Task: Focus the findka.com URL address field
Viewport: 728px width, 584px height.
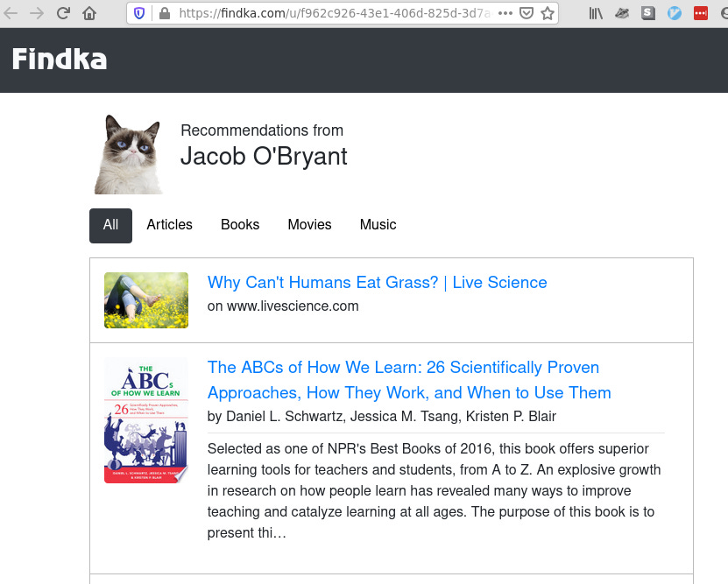Action: [334, 13]
